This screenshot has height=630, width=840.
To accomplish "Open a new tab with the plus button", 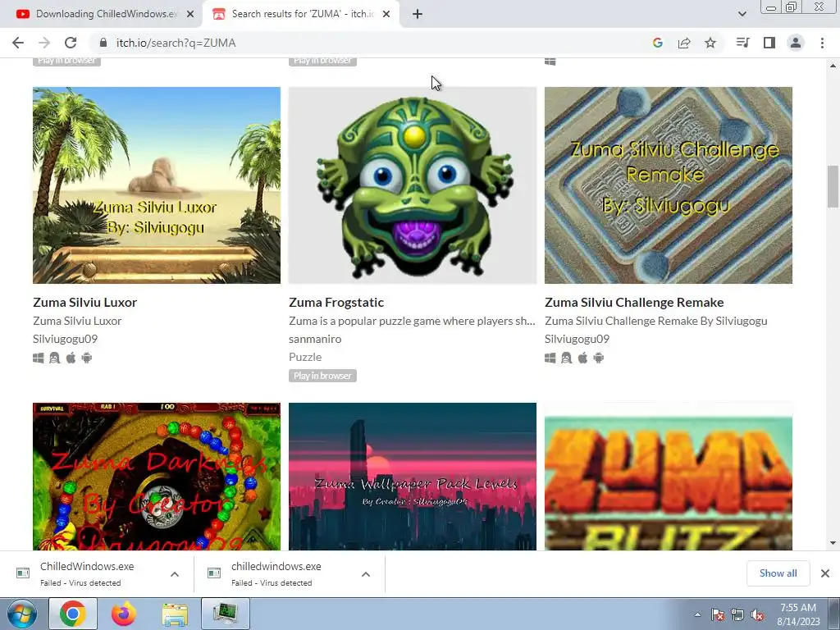I will click(x=418, y=15).
